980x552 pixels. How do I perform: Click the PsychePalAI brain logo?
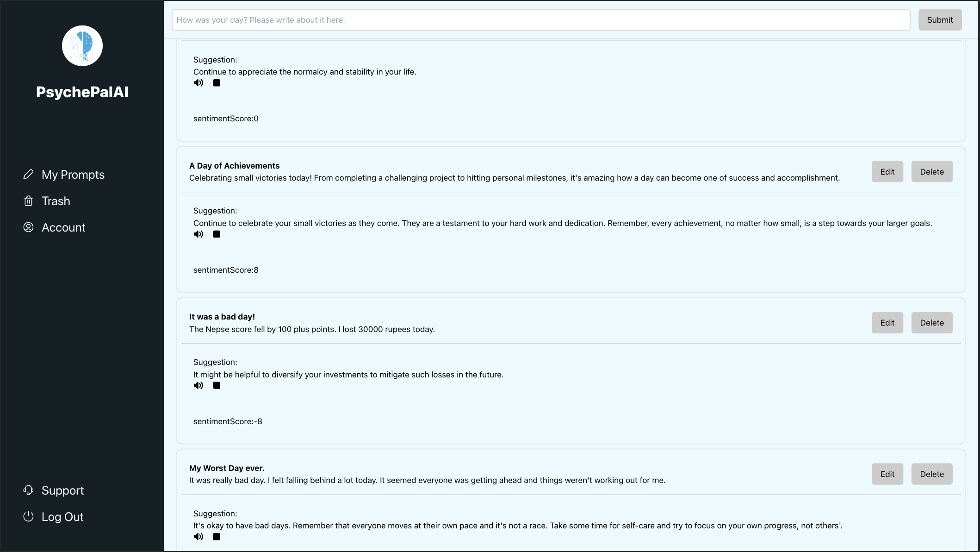coord(82,46)
